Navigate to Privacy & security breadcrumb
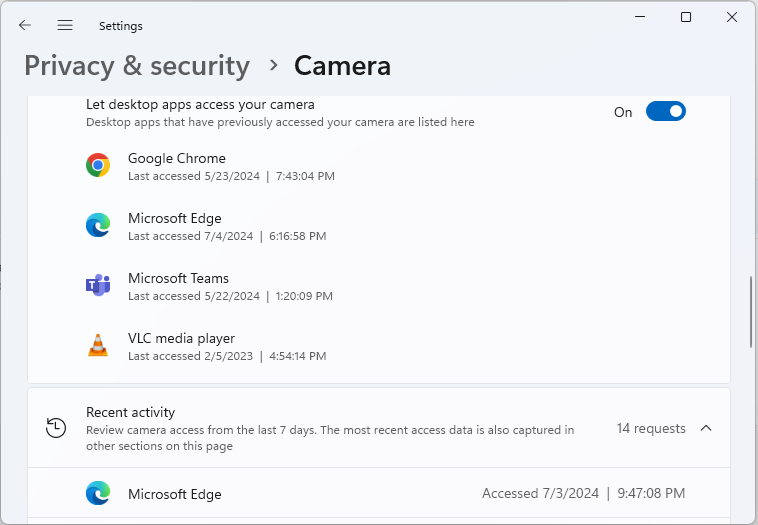 137,66
